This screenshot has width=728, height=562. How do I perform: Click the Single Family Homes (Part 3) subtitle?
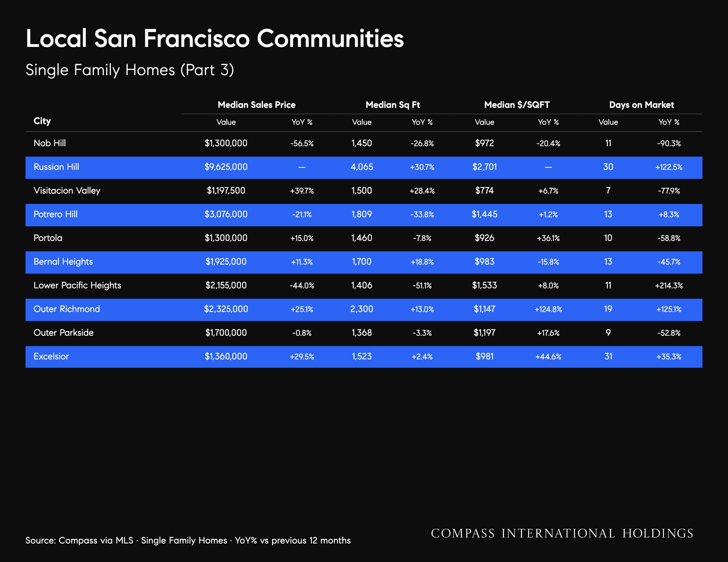coord(130,70)
